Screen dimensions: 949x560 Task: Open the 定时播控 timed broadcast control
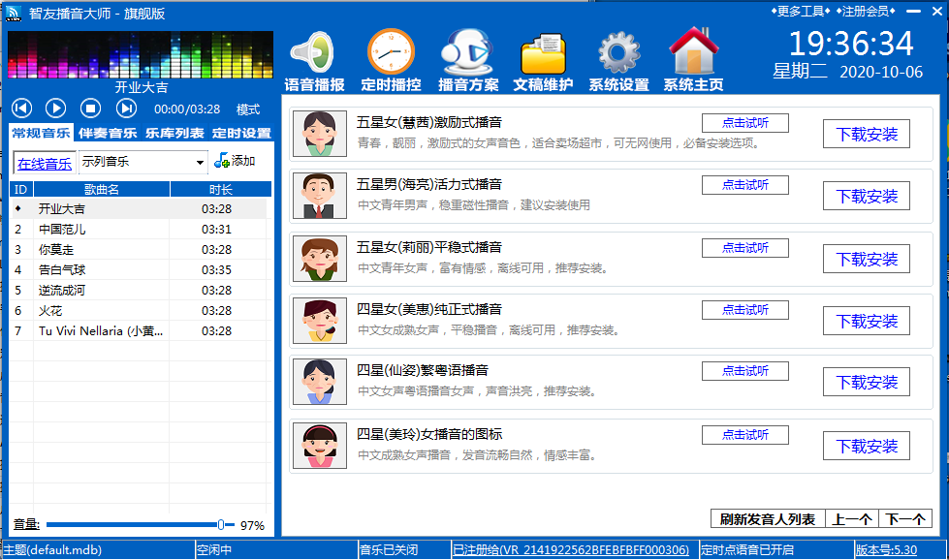(391, 60)
